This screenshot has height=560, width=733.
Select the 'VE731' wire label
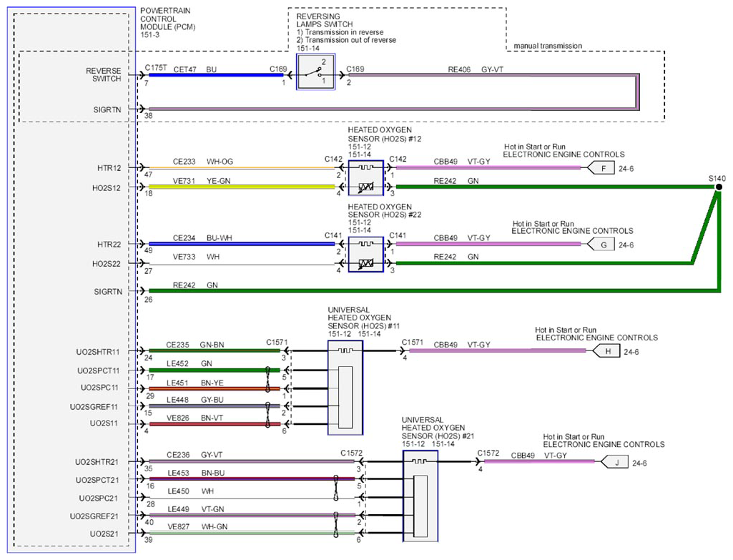tap(185, 181)
